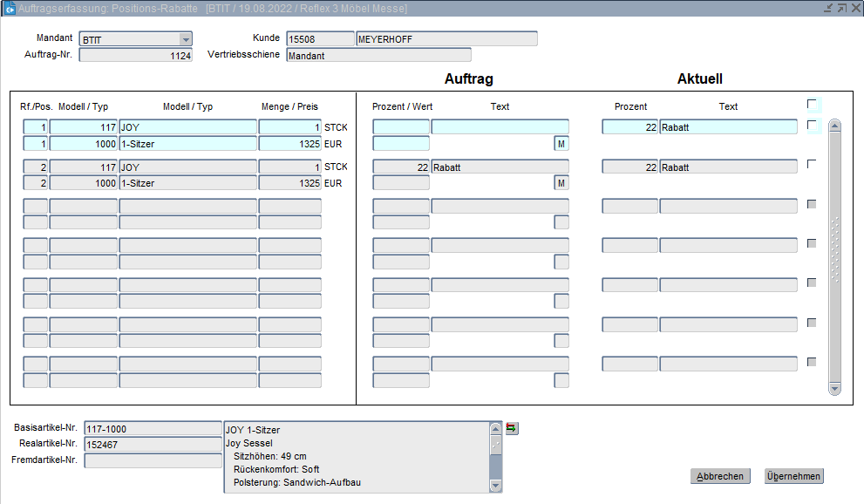Click the positions list vertical scrollbar thumb
The height and width of the screenshot is (504, 864).
[x=834, y=249]
